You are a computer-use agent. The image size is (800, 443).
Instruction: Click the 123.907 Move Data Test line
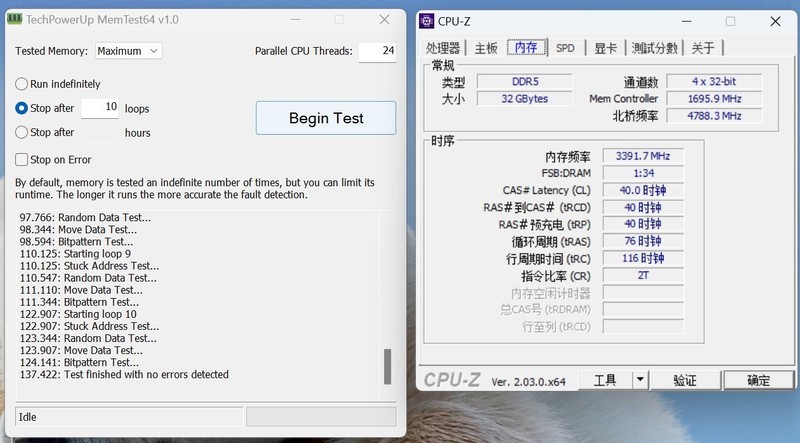[81, 351]
